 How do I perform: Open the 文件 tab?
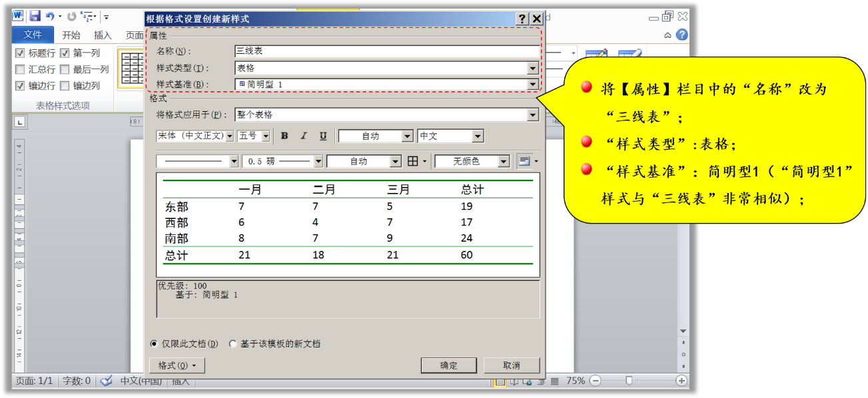[x=33, y=35]
